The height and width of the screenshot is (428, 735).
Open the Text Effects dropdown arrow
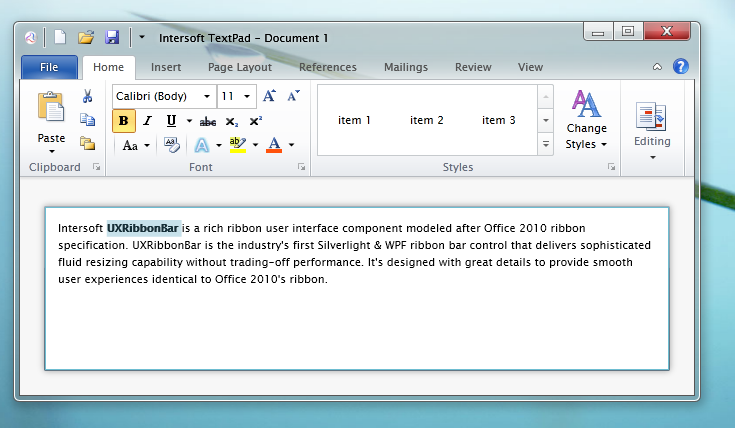click(218, 145)
